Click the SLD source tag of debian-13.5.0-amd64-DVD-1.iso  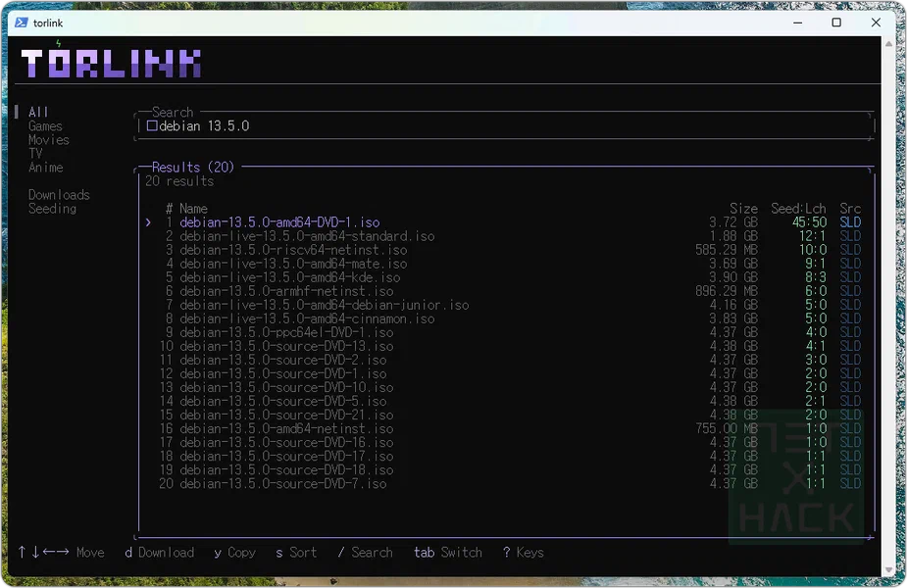tap(850, 222)
